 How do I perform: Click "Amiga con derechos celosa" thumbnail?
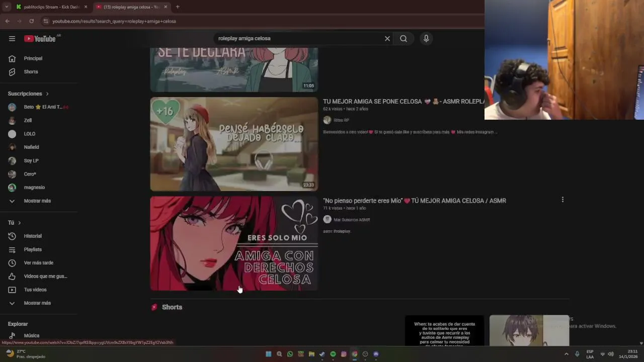[x=234, y=243]
